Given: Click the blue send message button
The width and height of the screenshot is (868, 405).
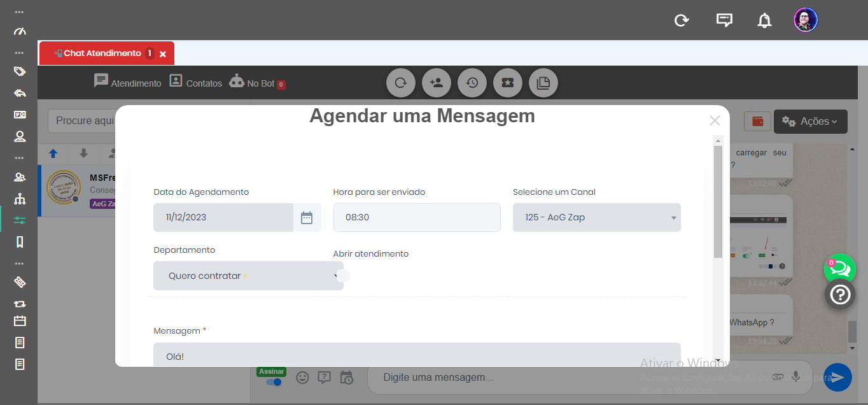Looking at the screenshot, I should pos(837,377).
